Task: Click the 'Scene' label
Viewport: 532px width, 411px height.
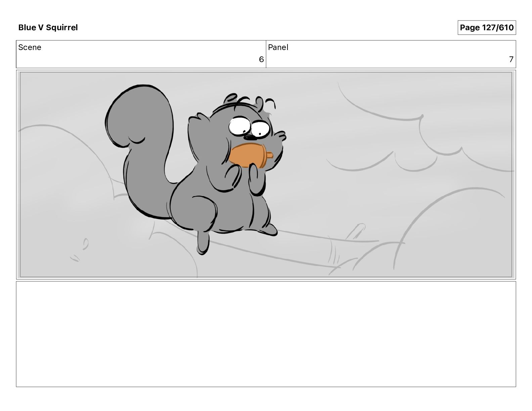Action: 30,47
